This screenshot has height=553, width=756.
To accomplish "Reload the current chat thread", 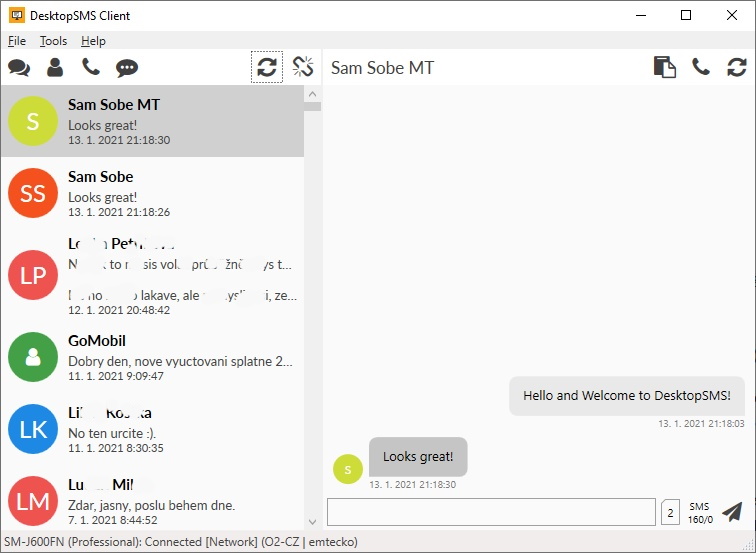I will click(x=737, y=68).
